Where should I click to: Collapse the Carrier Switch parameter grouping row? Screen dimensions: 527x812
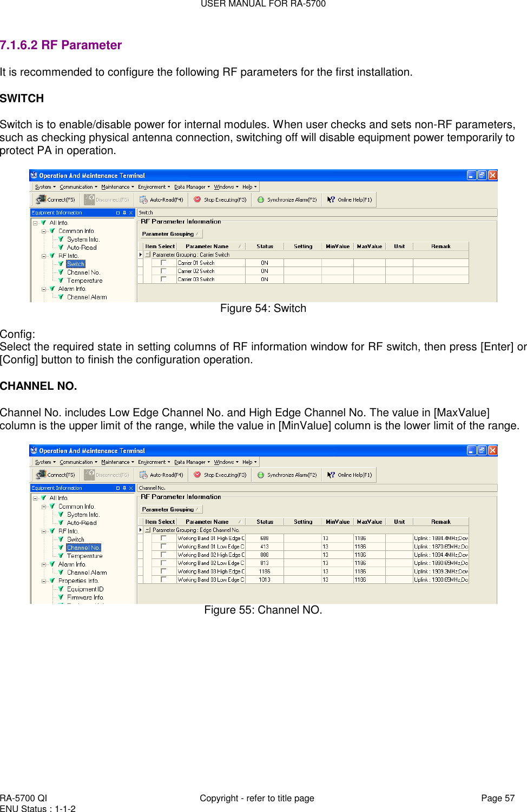tap(148, 254)
